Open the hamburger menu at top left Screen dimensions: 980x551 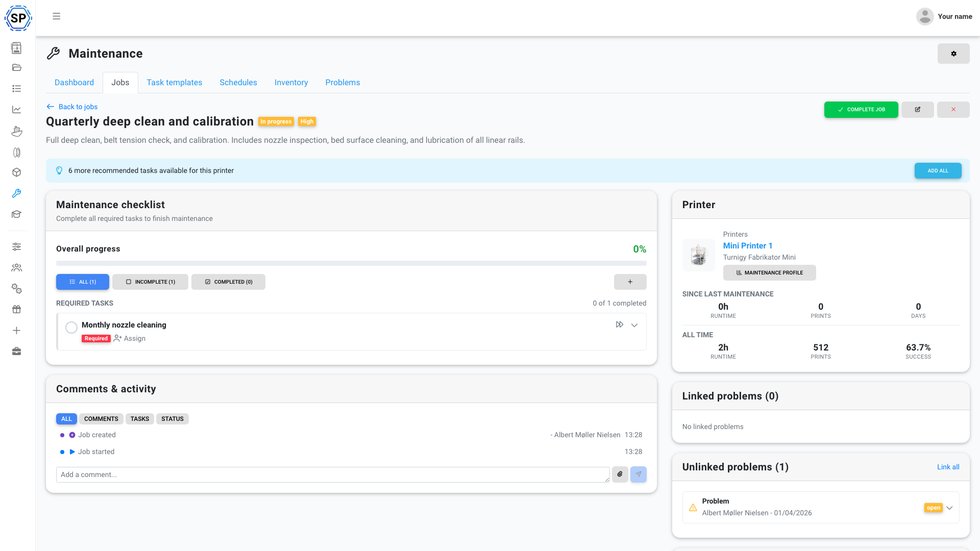click(x=56, y=16)
